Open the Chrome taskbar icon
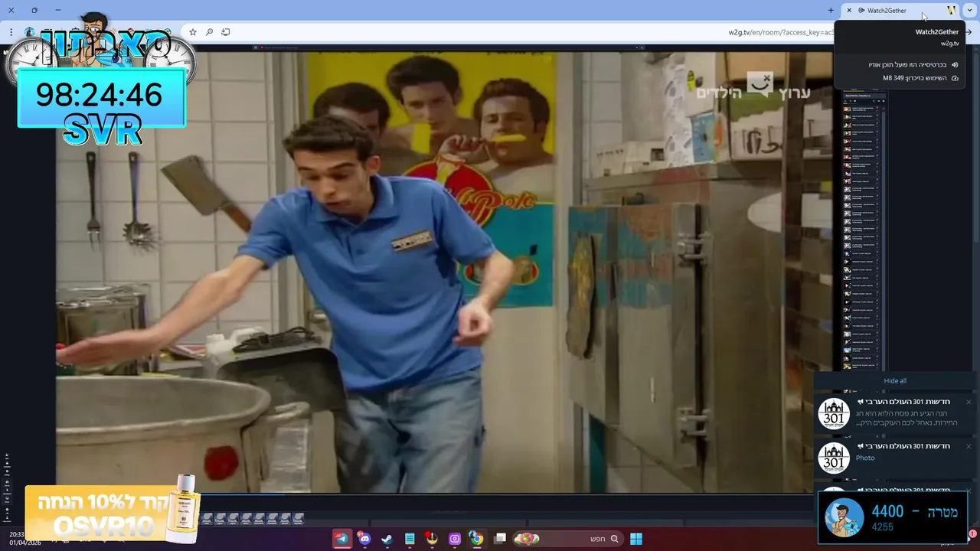The width and height of the screenshot is (980, 551). point(476,539)
